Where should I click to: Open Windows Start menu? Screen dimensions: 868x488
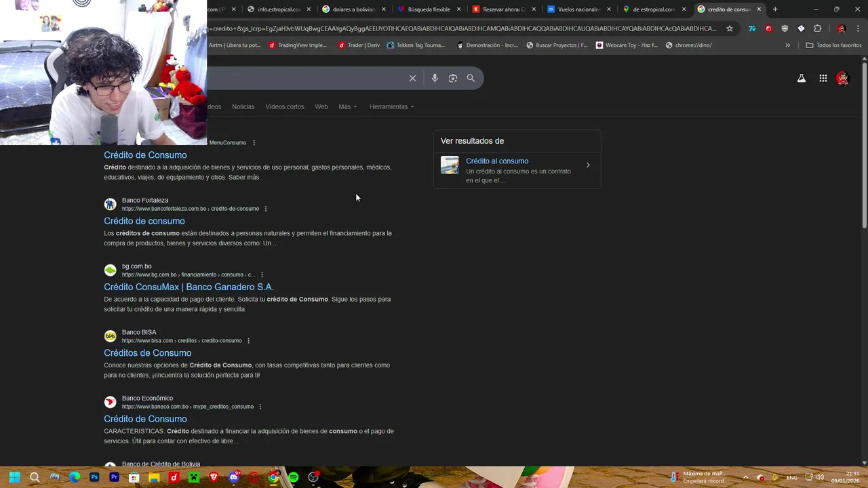pyautogui.click(x=15, y=477)
